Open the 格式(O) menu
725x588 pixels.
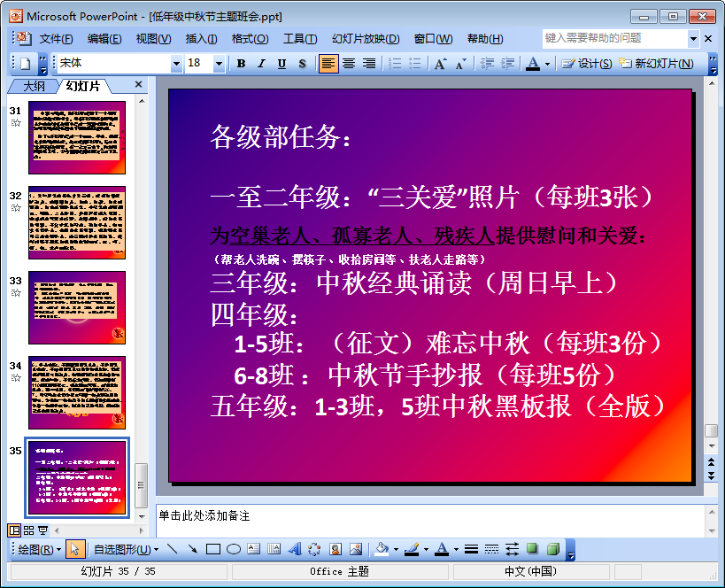250,39
